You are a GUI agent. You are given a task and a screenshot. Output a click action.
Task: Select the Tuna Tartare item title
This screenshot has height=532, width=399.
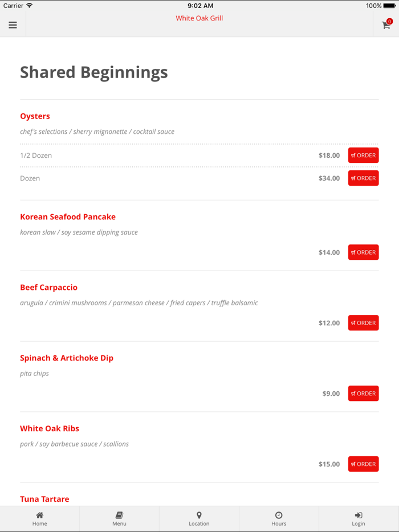coord(45,498)
